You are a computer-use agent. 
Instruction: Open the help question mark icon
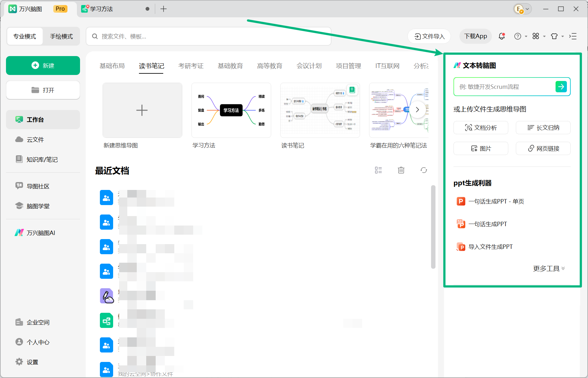click(x=517, y=36)
